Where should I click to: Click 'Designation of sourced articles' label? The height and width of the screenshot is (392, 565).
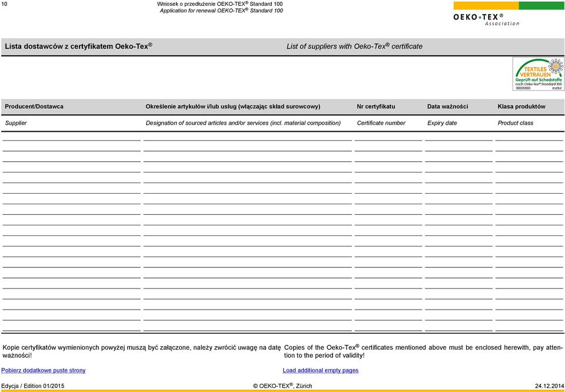pos(243,123)
